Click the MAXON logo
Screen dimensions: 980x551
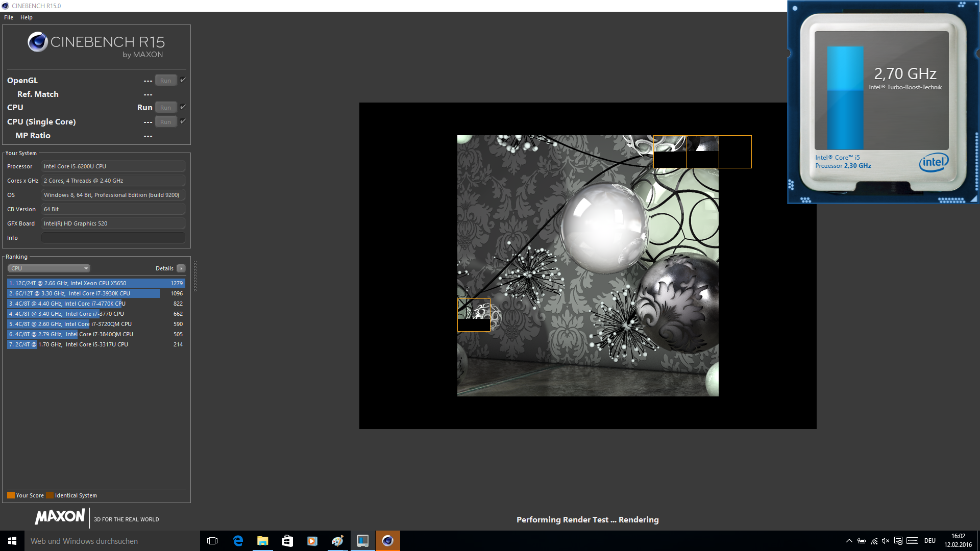tap(60, 517)
